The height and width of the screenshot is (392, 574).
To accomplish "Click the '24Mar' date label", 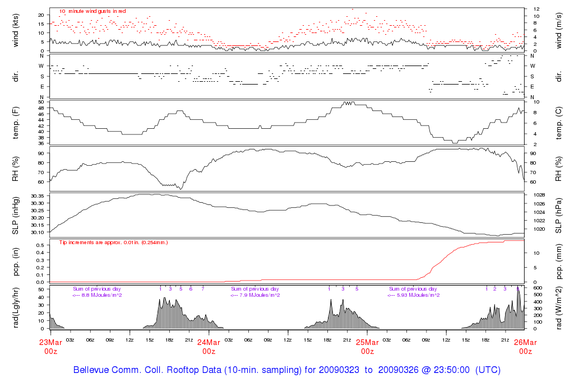I will (209, 343).
